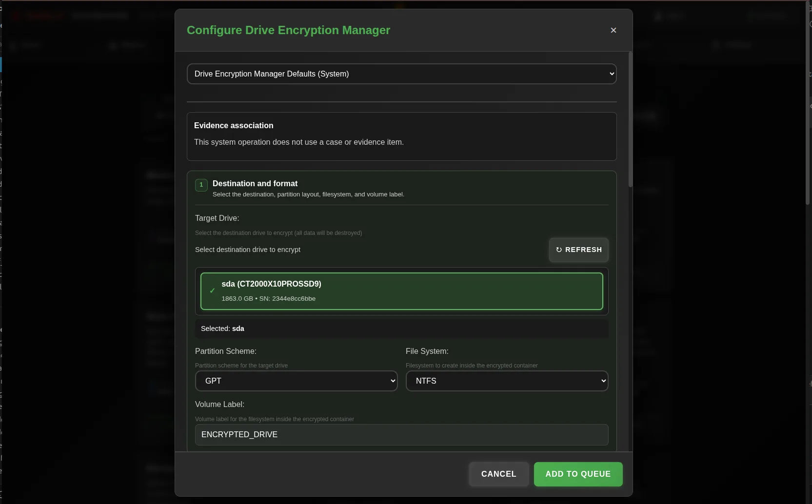The height and width of the screenshot is (504, 812).
Task: Click the 'Destination and format' section heading
Action: pos(255,184)
